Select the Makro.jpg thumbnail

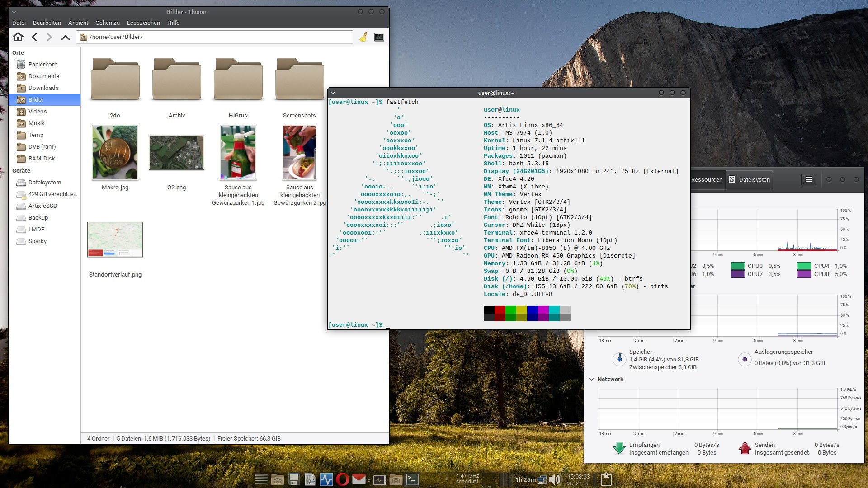[x=115, y=153]
